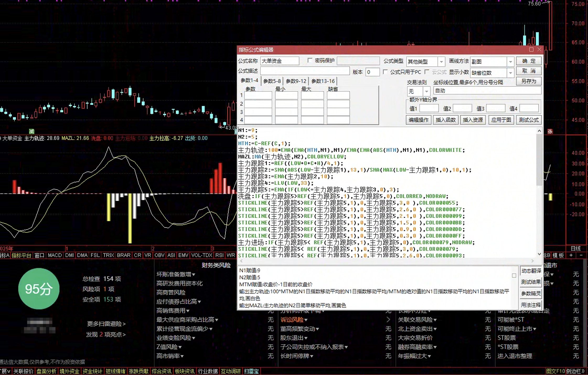Click code editor vertical scrollbar thumb

click(x=539, y=160)
